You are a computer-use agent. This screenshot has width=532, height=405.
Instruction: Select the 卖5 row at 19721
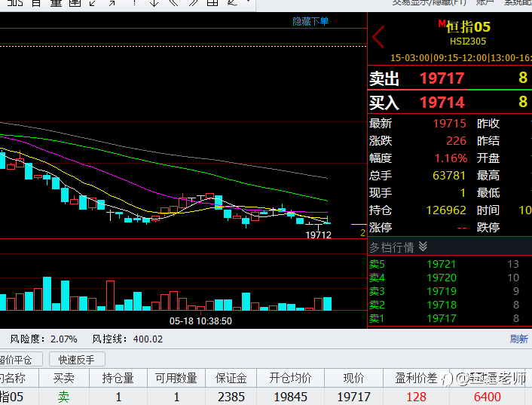tap(450, 264)
